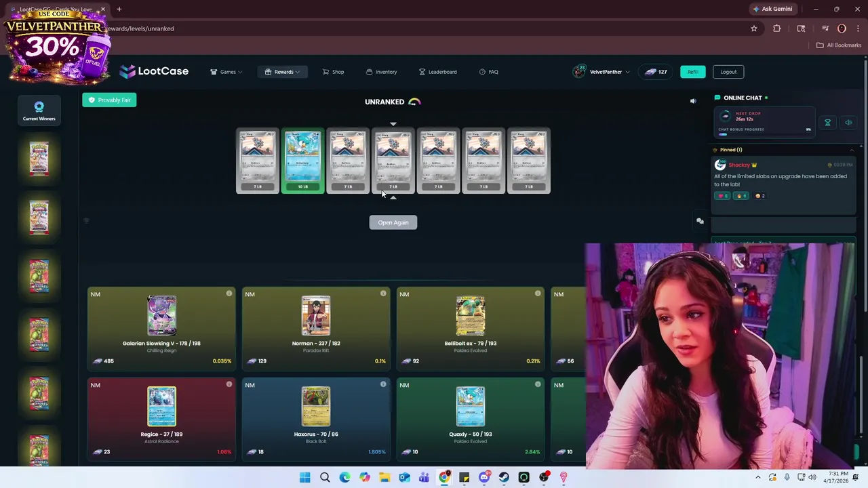Collapse the Pinned messages section
Screen dimensions: 868x488
(852, 150)
